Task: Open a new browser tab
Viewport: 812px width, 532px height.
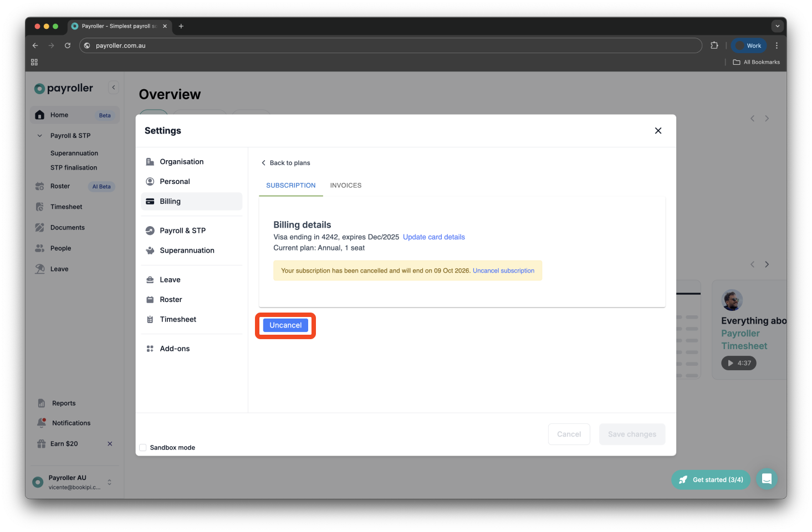Action: 181,26
